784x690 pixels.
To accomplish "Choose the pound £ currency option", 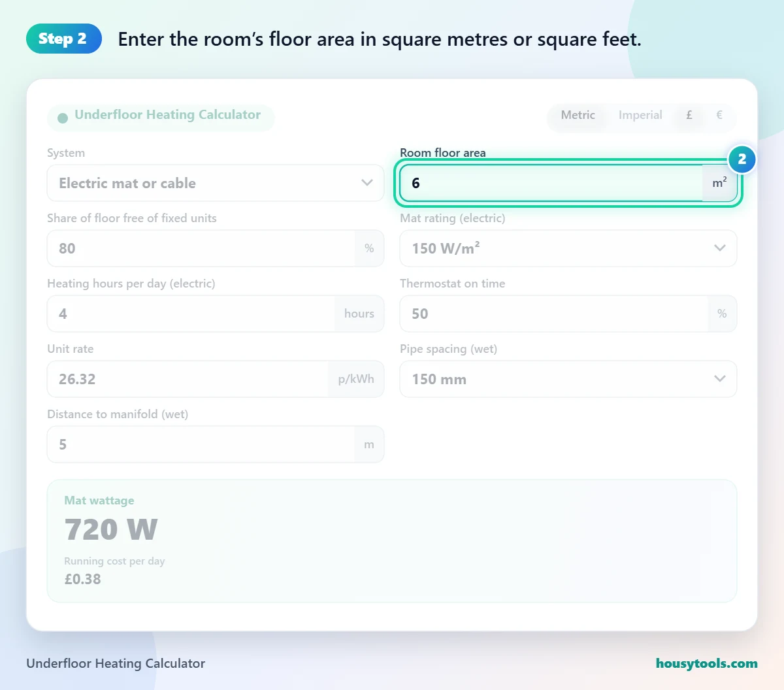I will pyautogui.click(x=689, y=115).
